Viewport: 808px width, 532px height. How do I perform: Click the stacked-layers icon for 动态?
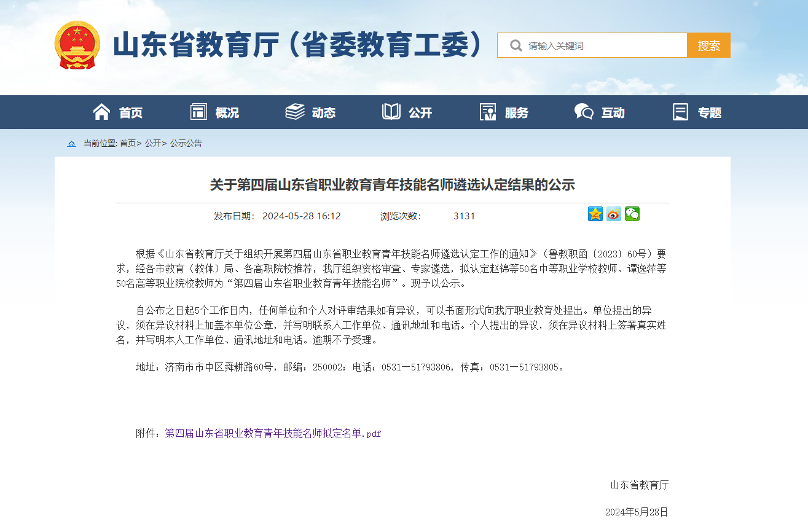(x=295, y=112)
